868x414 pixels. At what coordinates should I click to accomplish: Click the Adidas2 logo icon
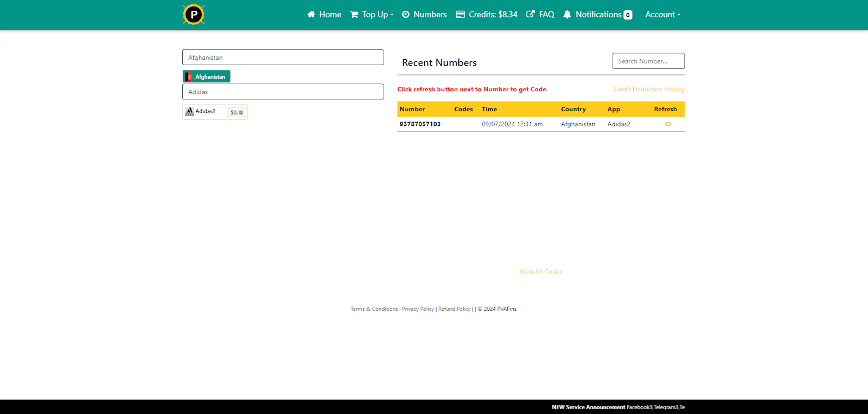pyautogui.click(x=189, y=111)
